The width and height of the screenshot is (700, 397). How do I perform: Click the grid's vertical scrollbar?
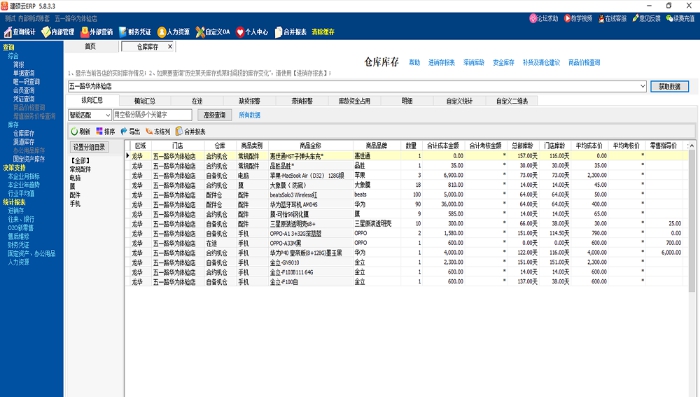tap(691, 221)
